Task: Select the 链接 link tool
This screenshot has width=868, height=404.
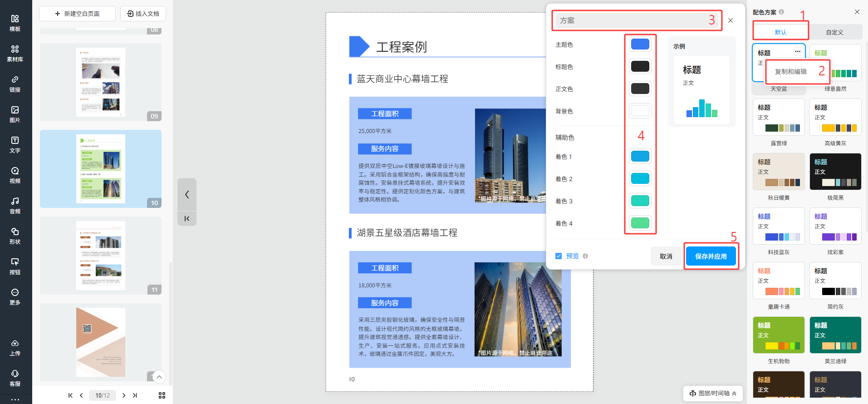Action: coord(15,84)
